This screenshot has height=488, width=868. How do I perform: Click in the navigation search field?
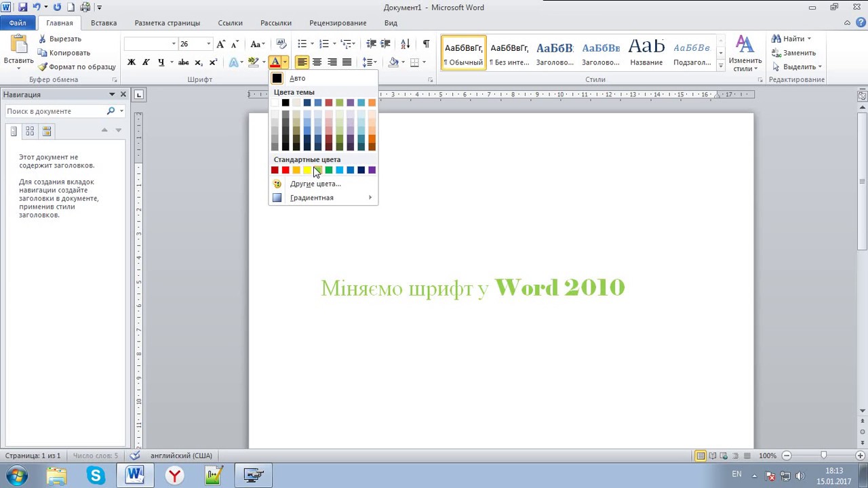coord(56,111)
